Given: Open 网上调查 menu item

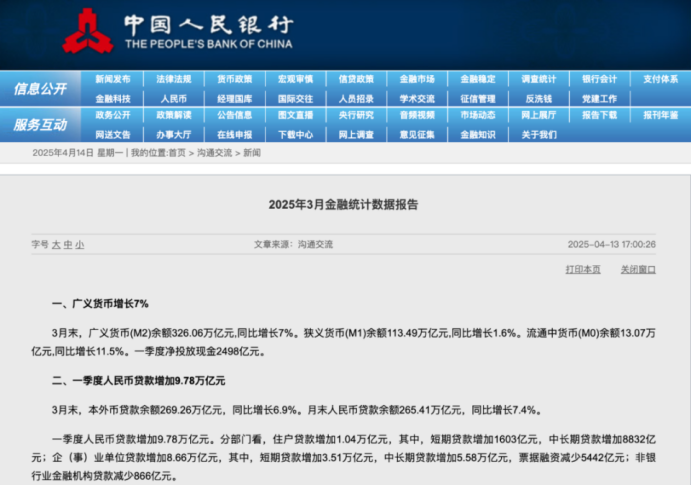Looking at the screenshot, I should click(356, 135).
